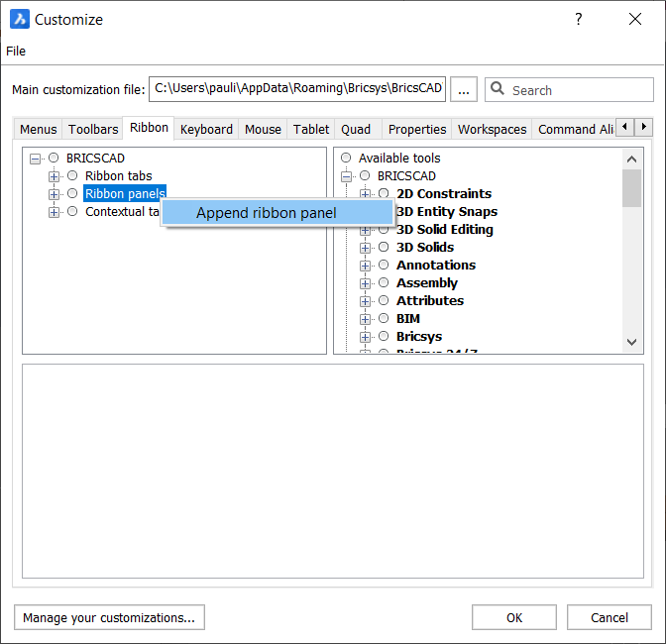Viewport: 666px width, 644px height.
Task: Open the File menu
Action: tap(16, 51)
